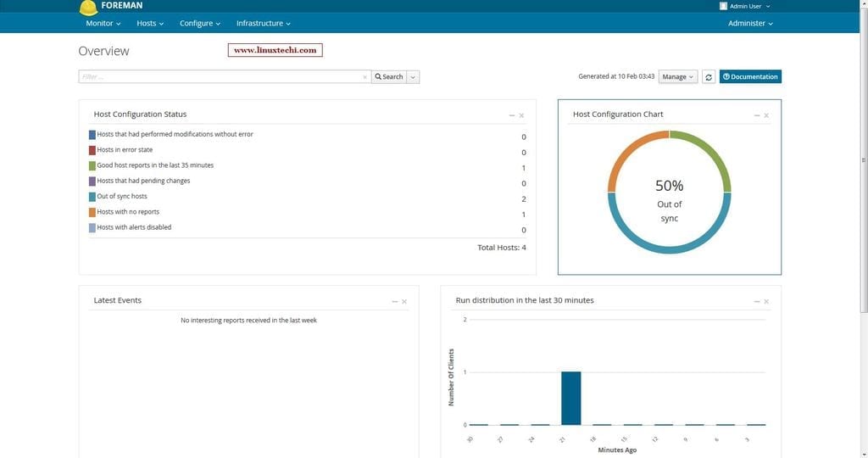This screenshot has width=868, height=458.
Task: Open the Documentation button
Action: [x=750, y=77]
